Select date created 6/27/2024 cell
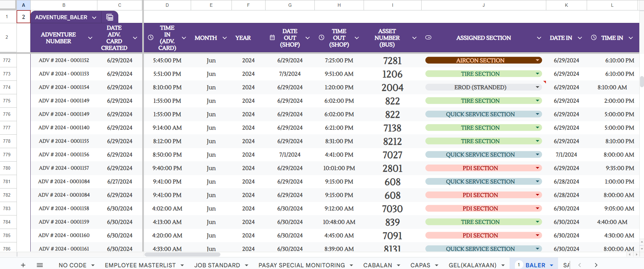 (120, 181)
